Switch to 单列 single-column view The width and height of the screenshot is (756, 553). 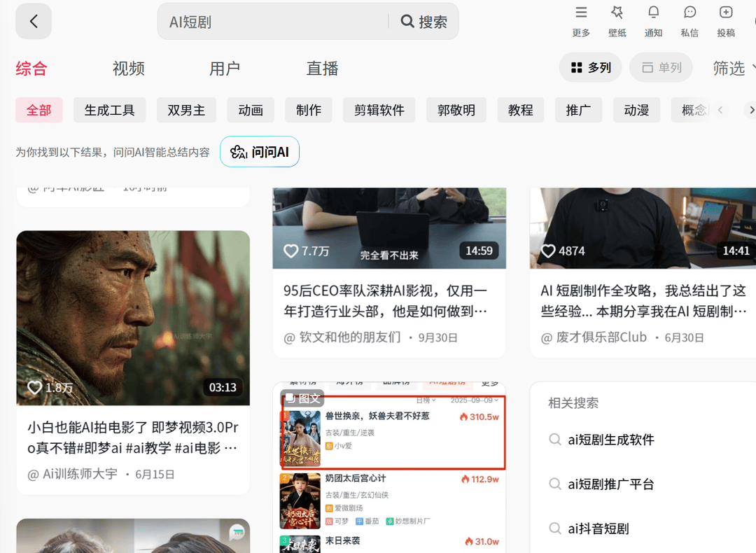point(661,68)
